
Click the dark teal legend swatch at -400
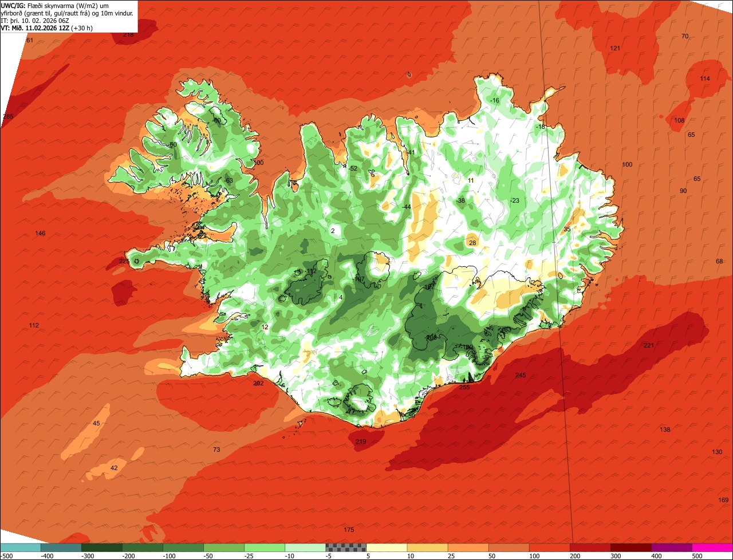pos(61,547)
